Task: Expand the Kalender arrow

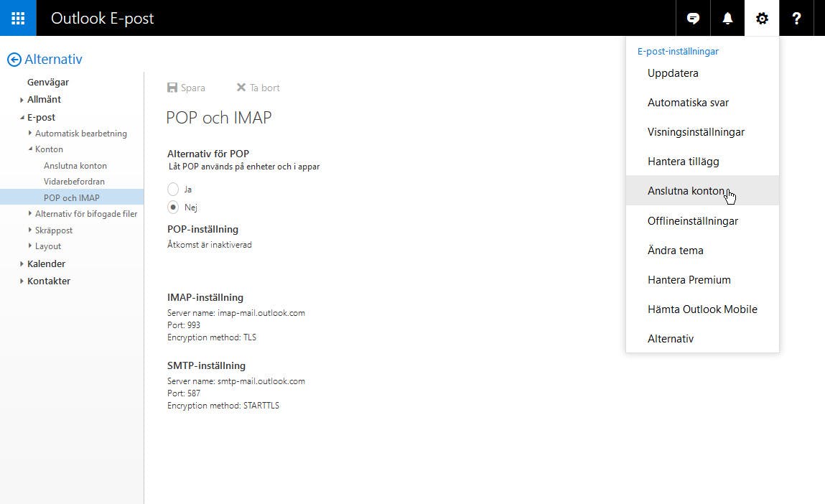Action: [22, 263]
